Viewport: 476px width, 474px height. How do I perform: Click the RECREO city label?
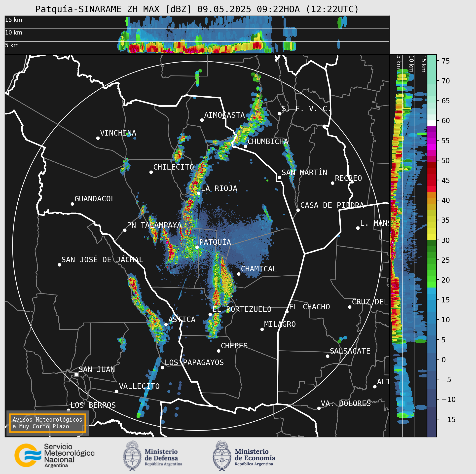(x=348, y=178)
